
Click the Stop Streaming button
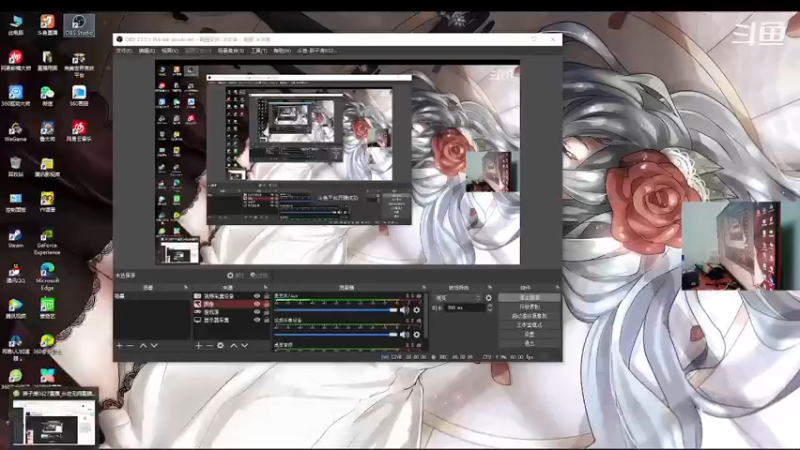[x=529, y=297]
